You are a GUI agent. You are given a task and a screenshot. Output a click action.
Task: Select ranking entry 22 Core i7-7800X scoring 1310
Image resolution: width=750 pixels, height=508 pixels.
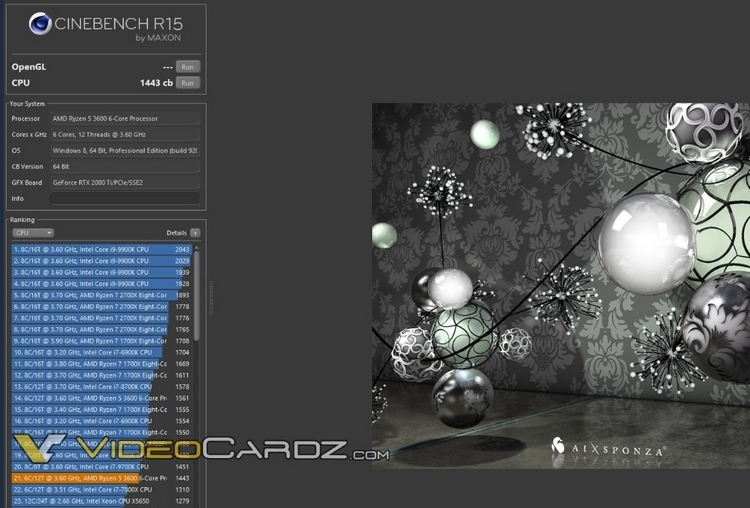(101, 490)
